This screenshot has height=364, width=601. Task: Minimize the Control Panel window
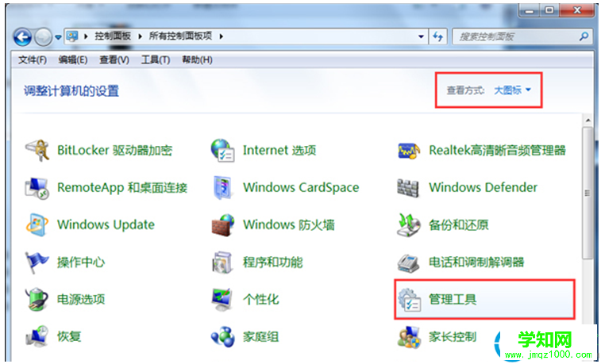point(530,11)
